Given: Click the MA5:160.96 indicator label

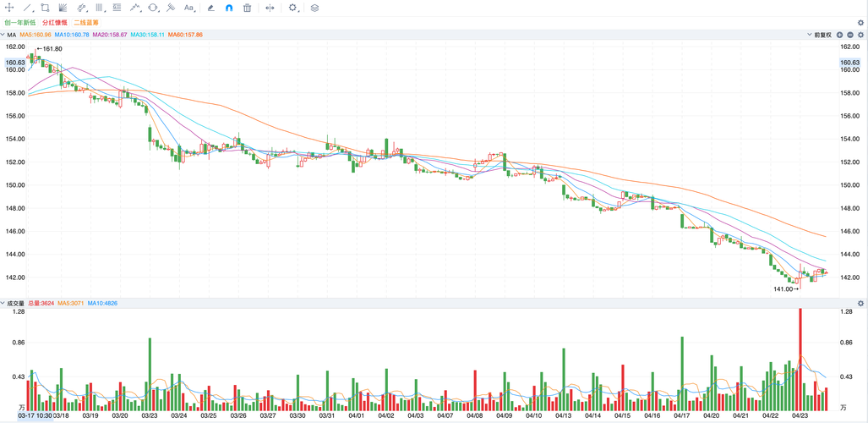Looking at the screenshot, I should (35, 35).
